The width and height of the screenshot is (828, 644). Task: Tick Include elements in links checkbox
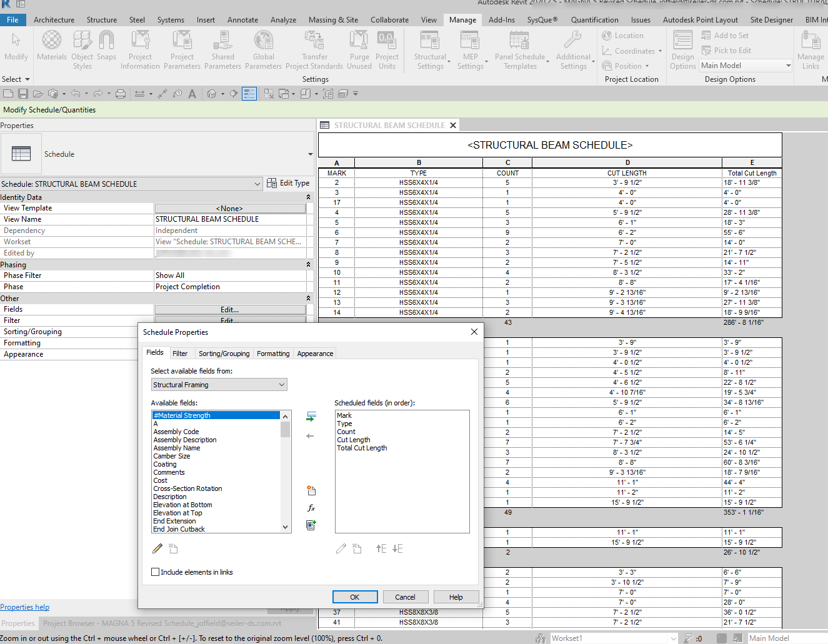point(155,572)
